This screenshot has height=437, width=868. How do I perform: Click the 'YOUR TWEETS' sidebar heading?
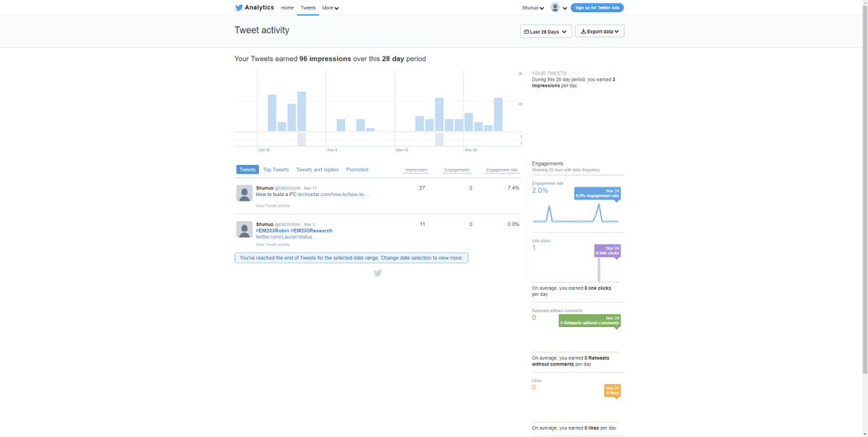coord(549,73)
